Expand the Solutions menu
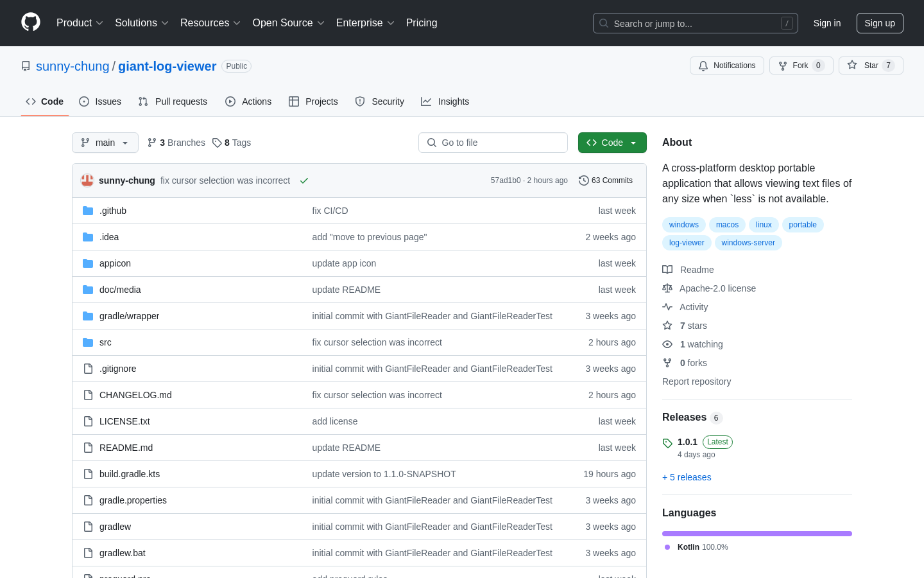 [142, 22]
